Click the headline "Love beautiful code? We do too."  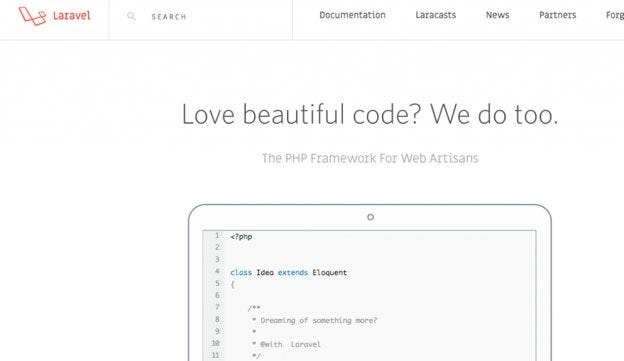370,115
